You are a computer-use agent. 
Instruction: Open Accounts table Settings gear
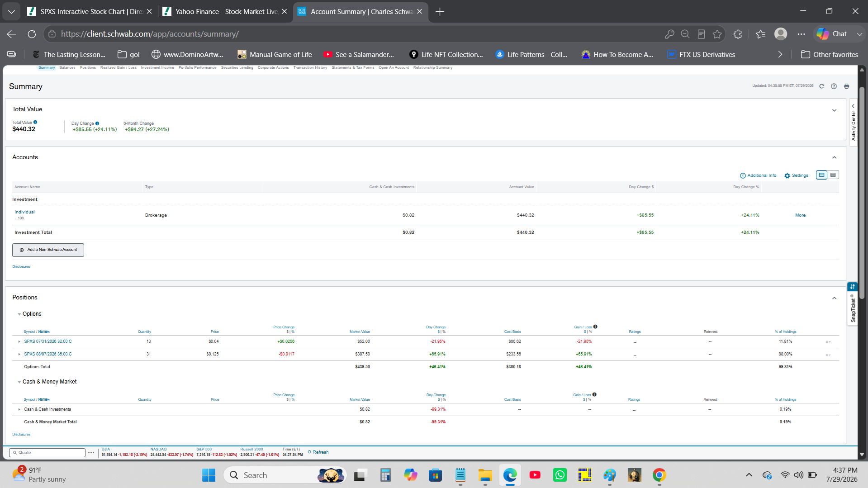(797, 175)
